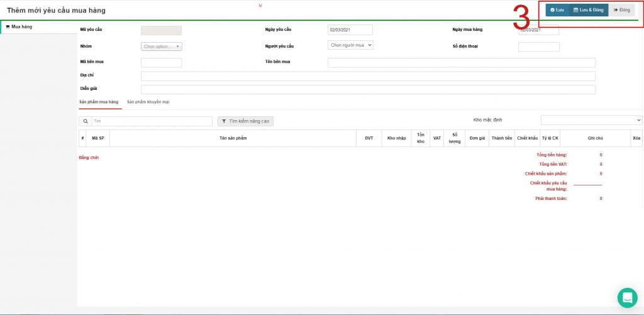
Task: Click the Địa chỉ input field
Action: (x=368, y=76)
